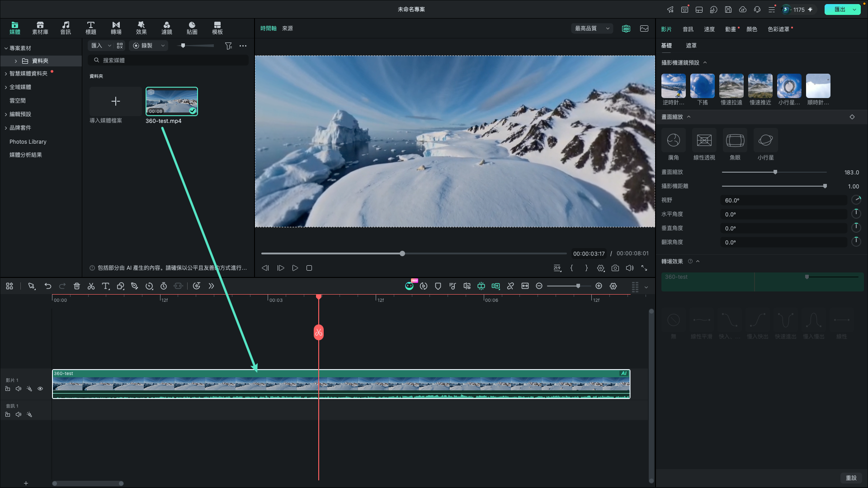
Task: Choose the 小行星 projection icon under 畫面縮放
Action: (766, 141)
